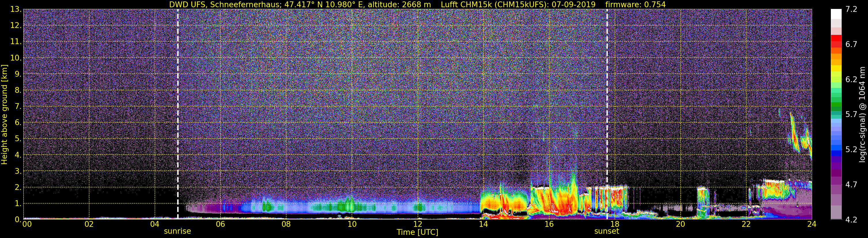Image resolution: width=868 pixels, height=238 pixels.
Task: Click the time axis tick label 24
Action: pos(812,224)
